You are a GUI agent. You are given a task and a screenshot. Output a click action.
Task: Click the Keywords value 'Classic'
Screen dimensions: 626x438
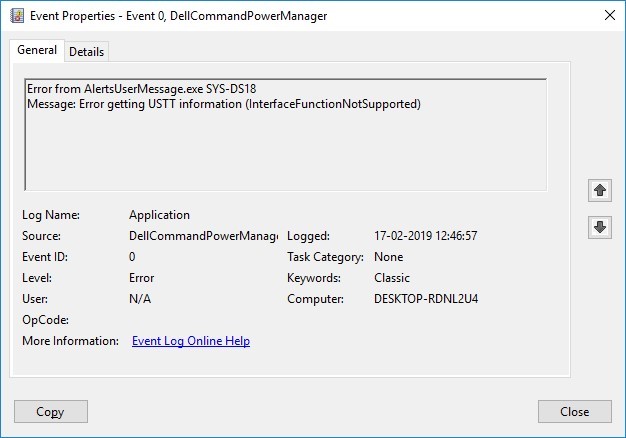click(x=392, y=278)
